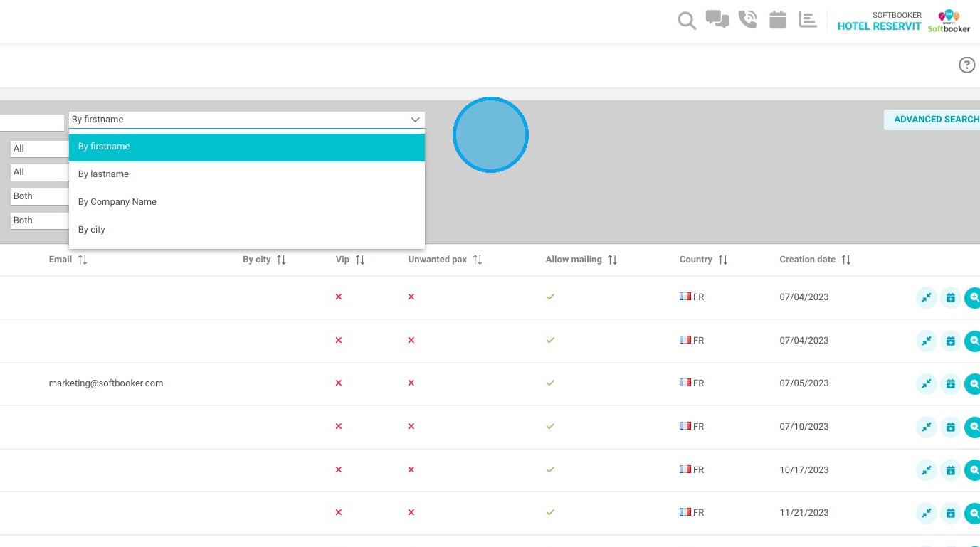Merge icon for the 10/17/2023 row
The image size is (980, 547).
tap(927, 470)
